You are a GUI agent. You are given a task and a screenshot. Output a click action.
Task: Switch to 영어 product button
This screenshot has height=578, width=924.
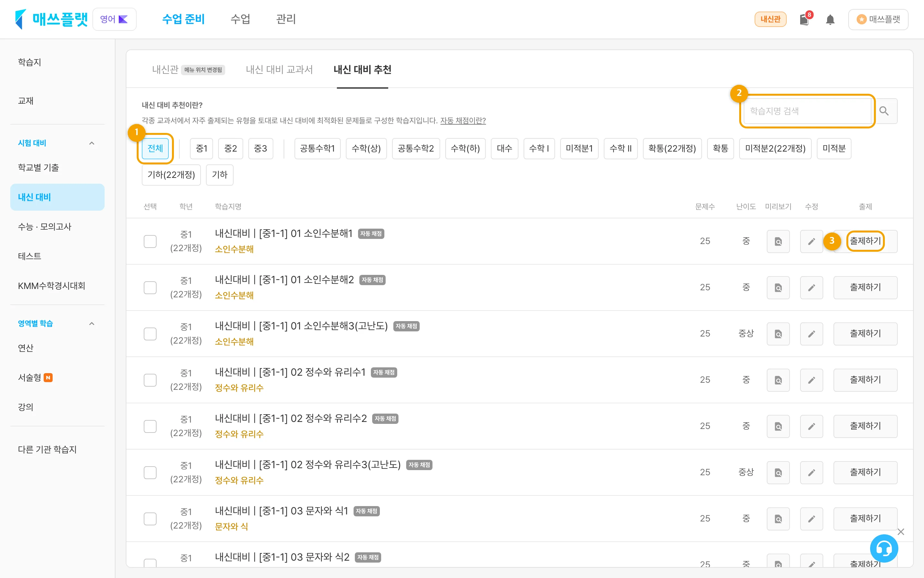coord(114,19)
